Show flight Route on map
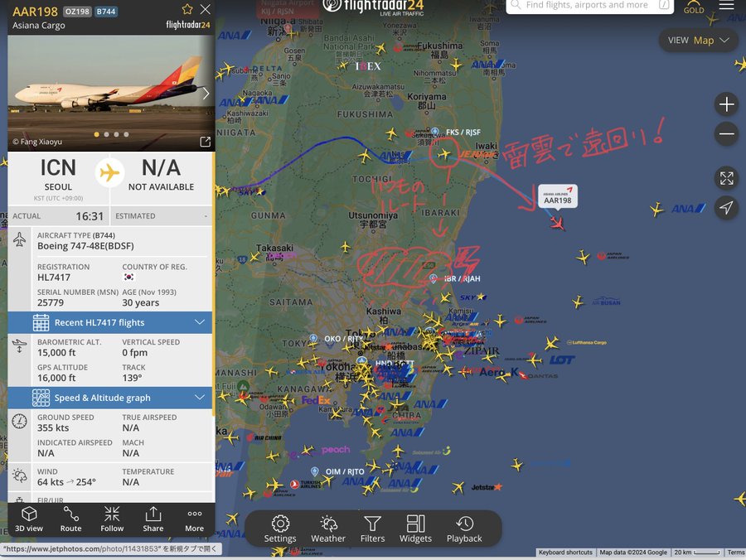 71,519
